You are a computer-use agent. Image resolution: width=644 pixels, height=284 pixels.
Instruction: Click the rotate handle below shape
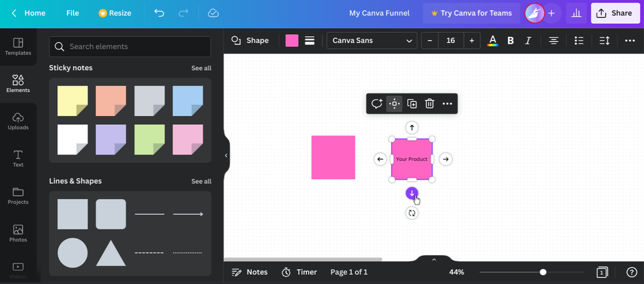tap(412, 213)
